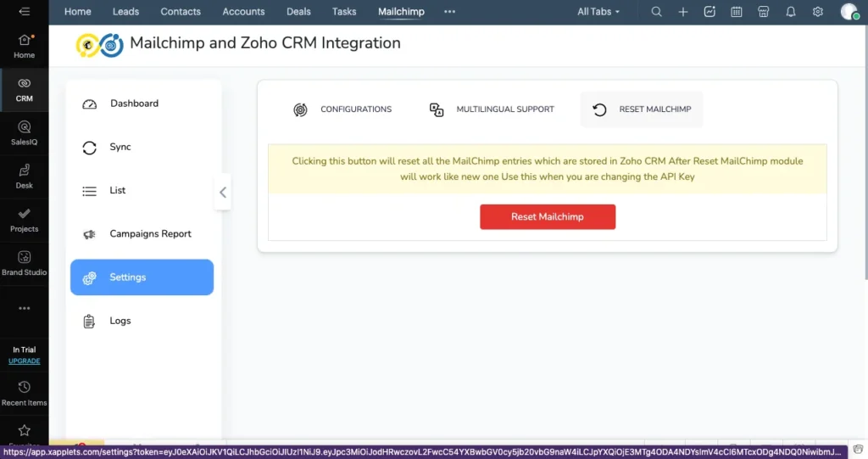The image size is (868, 459).
Task: Click the Mailchimp and Zoho CRM Integration title
Action: click(265, 43)
